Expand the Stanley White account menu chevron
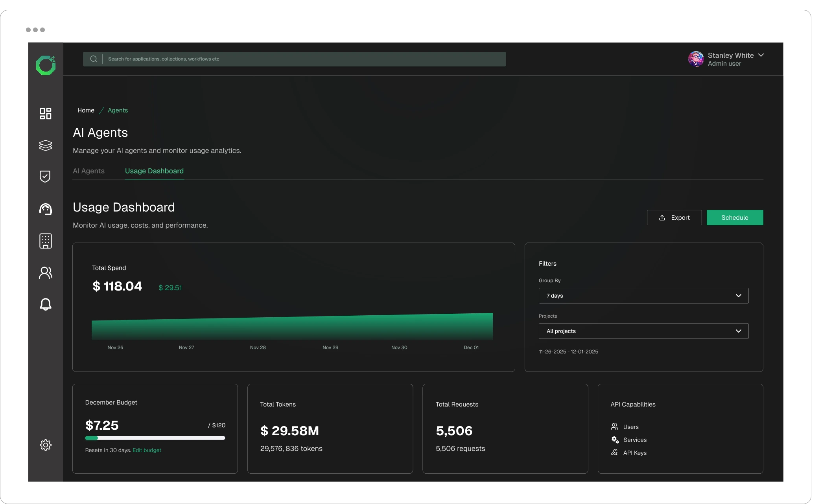The image size is (820, 504). coord(761,55)
